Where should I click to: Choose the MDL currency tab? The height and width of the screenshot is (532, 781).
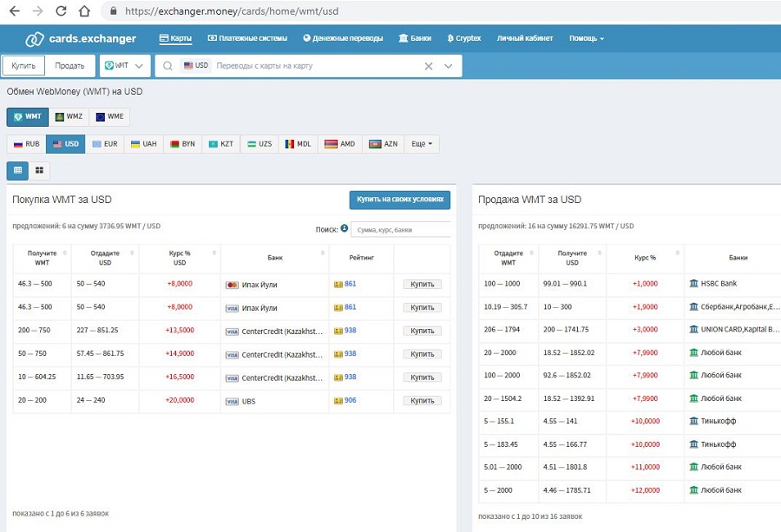tap(298, 144)
